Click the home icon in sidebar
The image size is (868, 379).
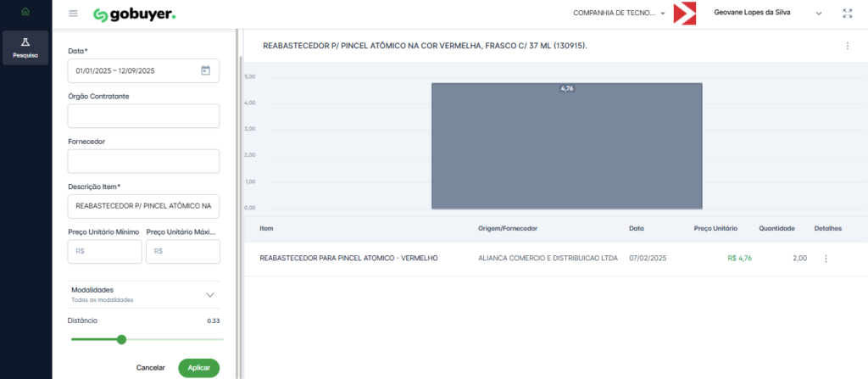click(25, 12)
